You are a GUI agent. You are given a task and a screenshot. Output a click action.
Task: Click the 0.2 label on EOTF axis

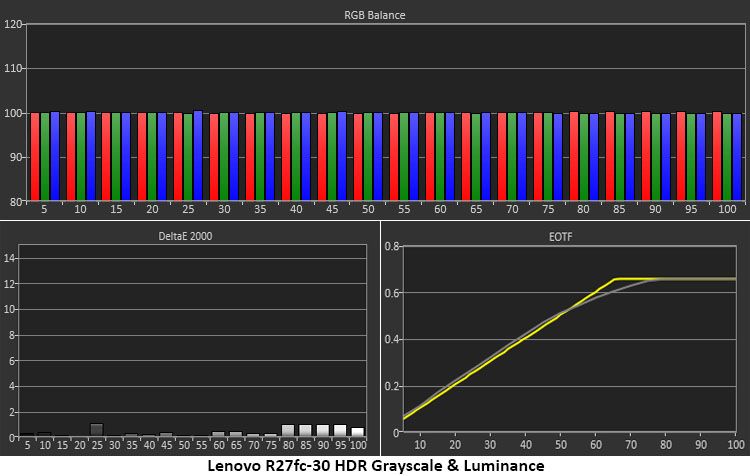coord(392,386)
